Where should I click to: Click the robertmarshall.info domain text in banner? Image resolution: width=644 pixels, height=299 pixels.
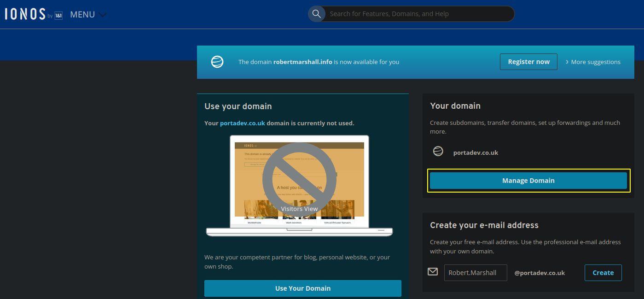[x=302, y=62]
